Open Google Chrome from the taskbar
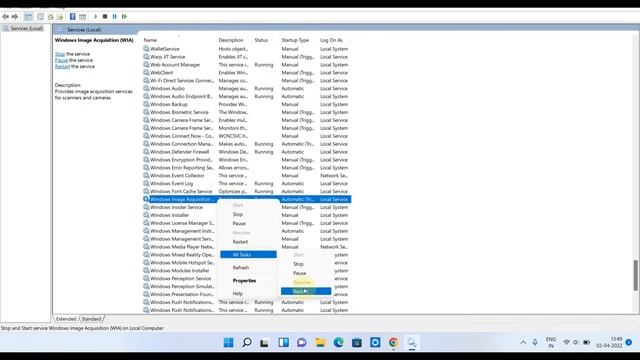 (x=393, y=342)
